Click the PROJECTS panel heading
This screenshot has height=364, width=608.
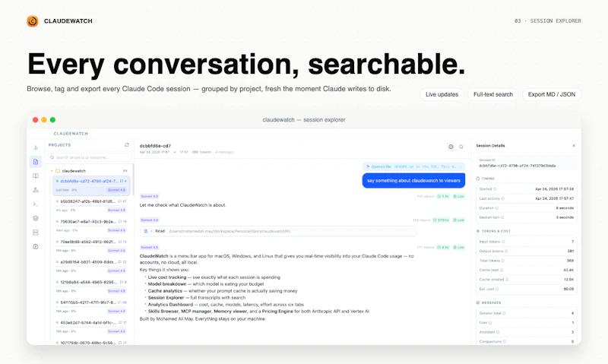pyautogui.click(x=59, y=145)
